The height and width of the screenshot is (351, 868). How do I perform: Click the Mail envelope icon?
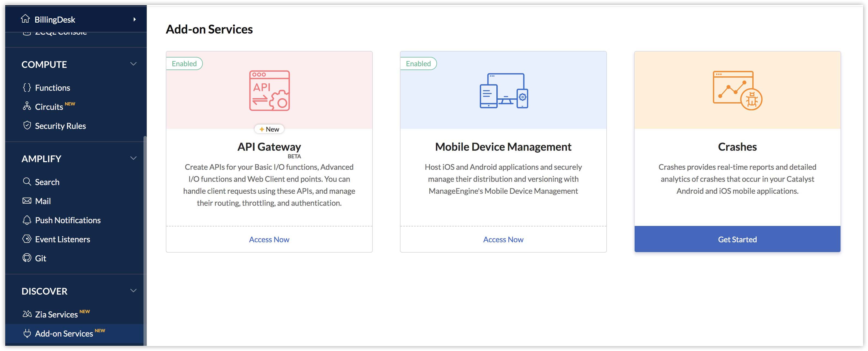tap(27, 201)
